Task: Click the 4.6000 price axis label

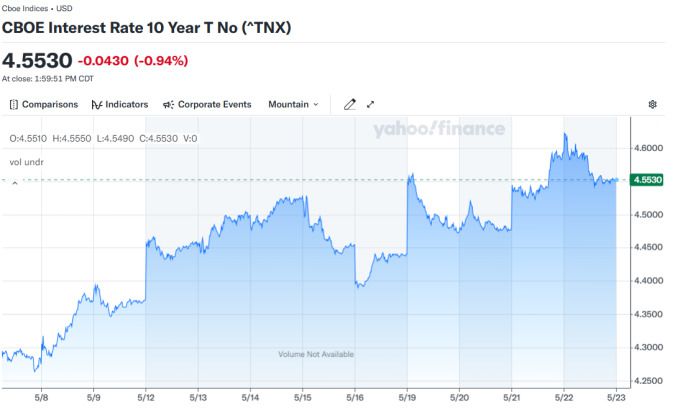Action: point(649,148)
